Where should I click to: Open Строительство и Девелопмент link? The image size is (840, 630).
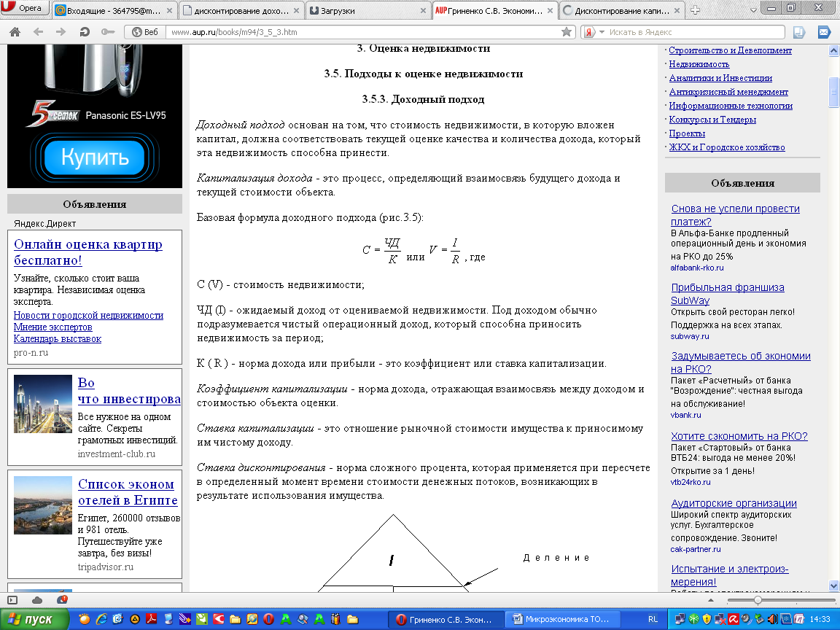coord(730,50)
